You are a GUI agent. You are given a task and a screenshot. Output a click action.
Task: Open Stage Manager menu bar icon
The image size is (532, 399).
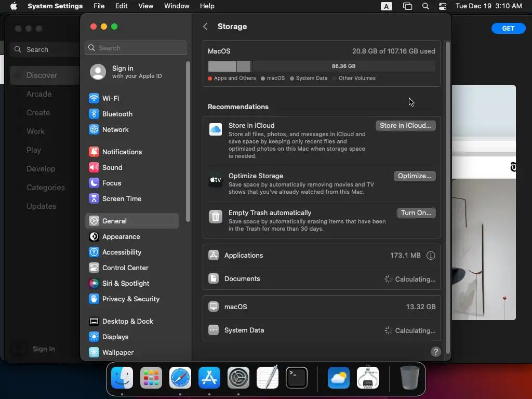click(407, 6)
